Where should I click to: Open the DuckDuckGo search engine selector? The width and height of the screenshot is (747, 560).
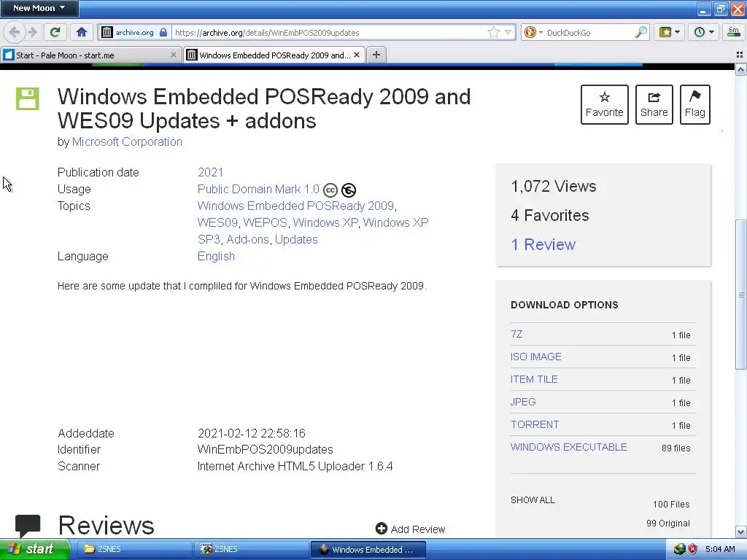point(533,32)
